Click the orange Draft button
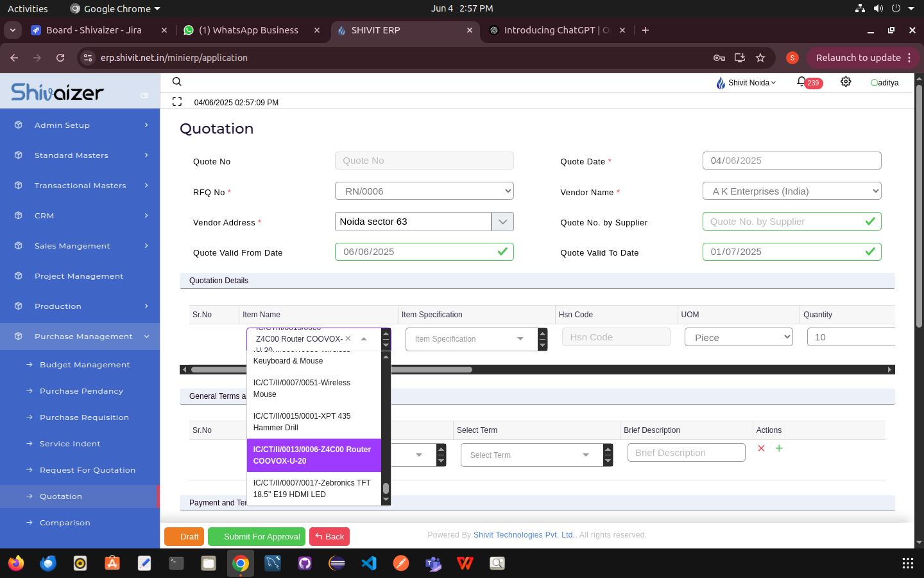This screenshot has height=578, width=924. [184, 536]
